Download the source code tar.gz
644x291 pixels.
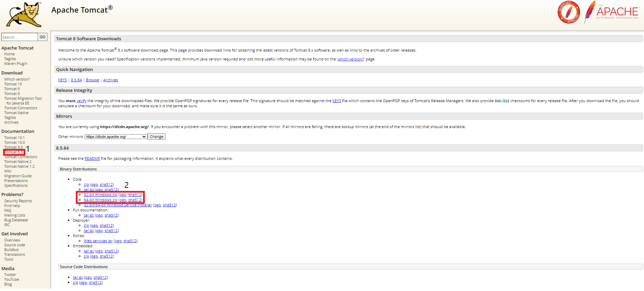point(78,277)
